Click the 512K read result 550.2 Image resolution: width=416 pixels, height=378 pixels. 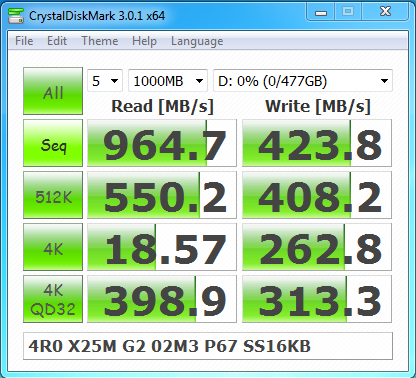162,195
